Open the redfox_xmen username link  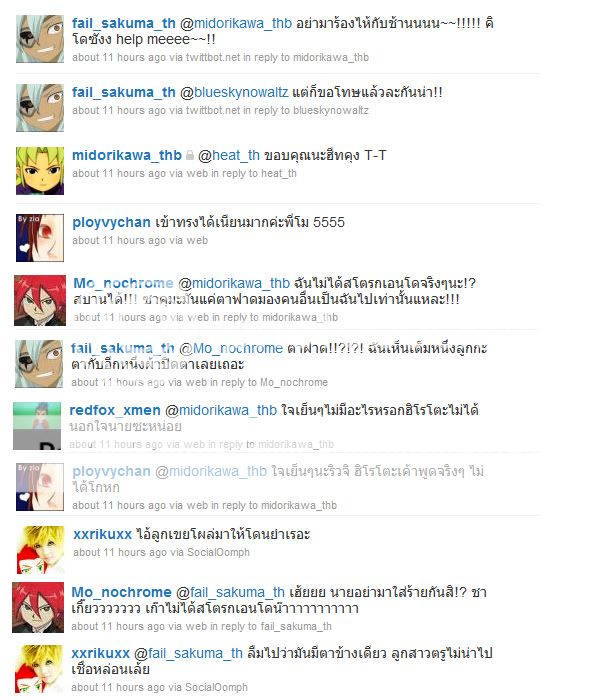click(115, 410)
